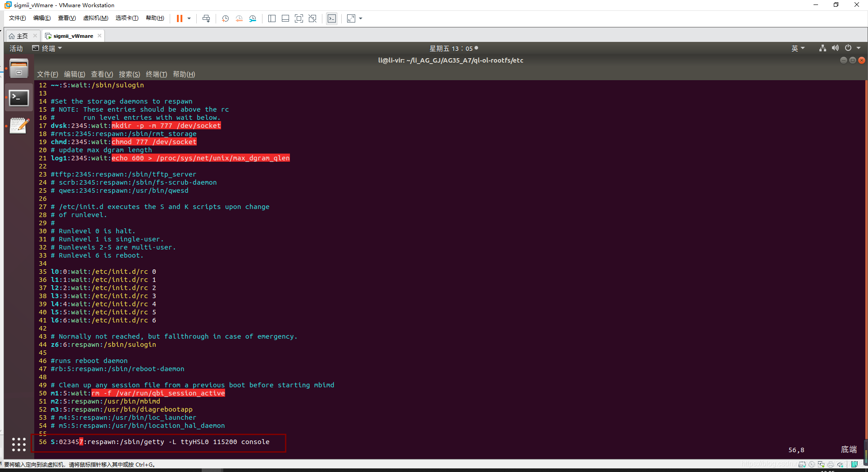Viewport: 868px width, 472px height.
Task: Click the echo 600 max_dgram_qlen line
Action: pos(200,158)
